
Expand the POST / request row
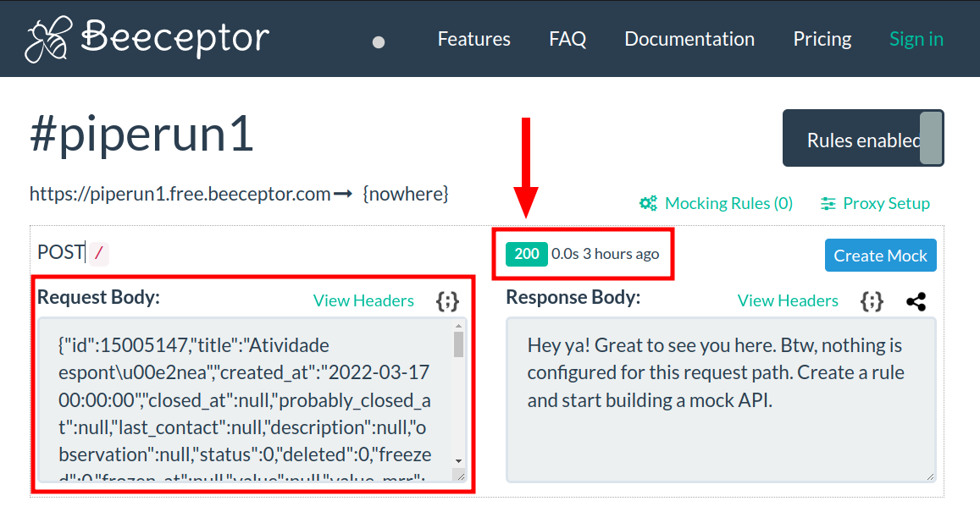pyautogui.click(x=74, y=252)
